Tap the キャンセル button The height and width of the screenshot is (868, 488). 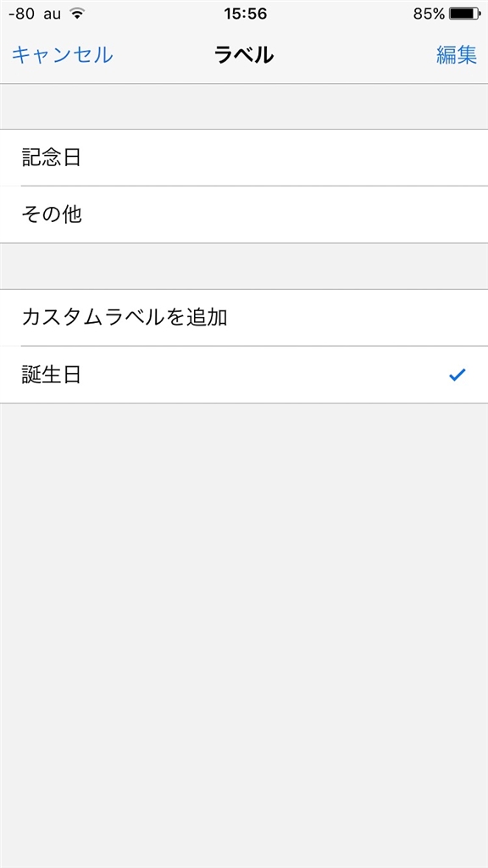[x=62, y=55]
